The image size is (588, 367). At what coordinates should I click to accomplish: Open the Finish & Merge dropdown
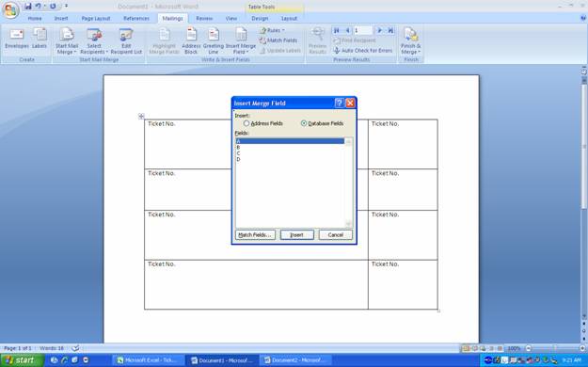point(410,40)
